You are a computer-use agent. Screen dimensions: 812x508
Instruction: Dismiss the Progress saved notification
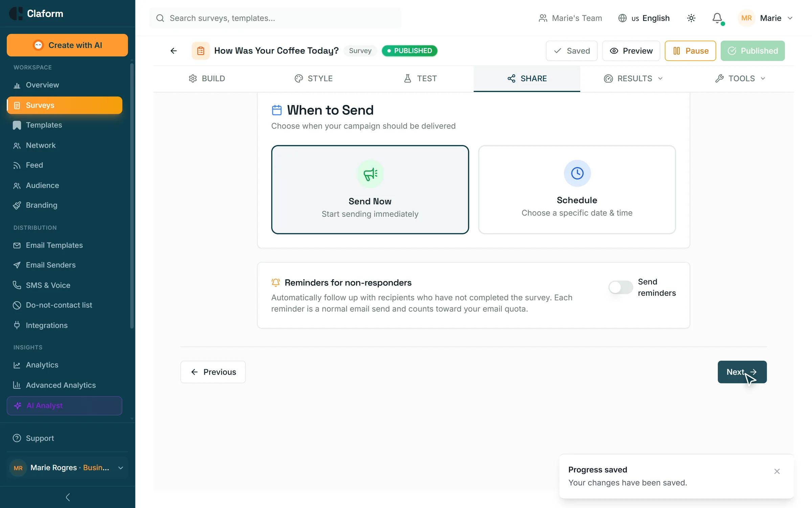[777, 471]
